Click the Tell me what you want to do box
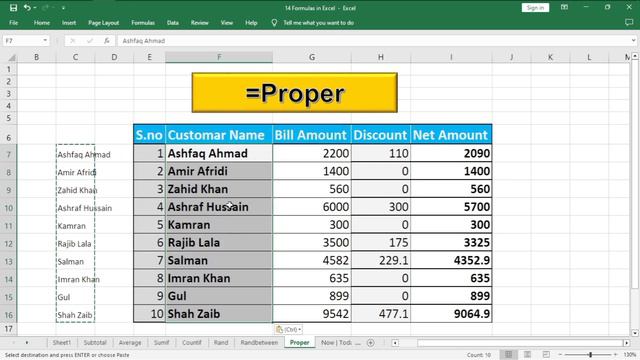Viewport: 640px width, 360px height. click(318, 23)
